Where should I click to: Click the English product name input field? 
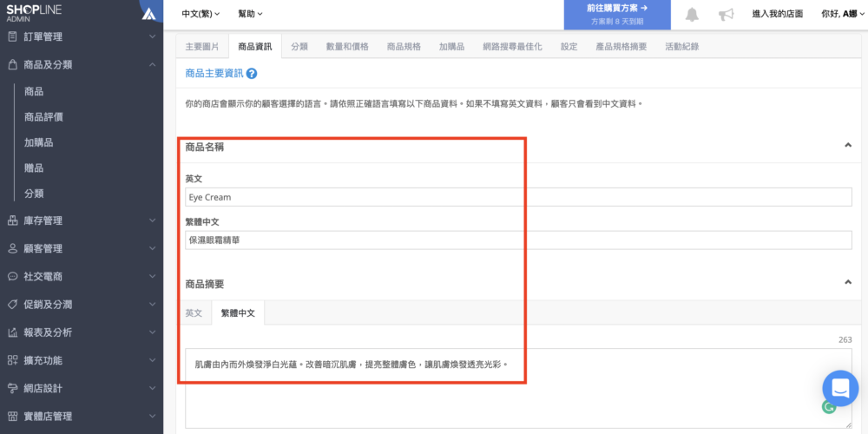(517, 197)
